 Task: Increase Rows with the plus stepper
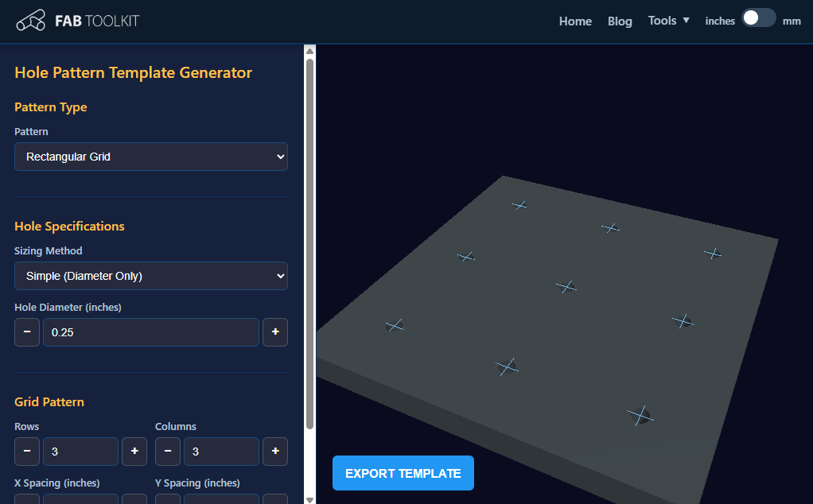[x=134, y=451]
